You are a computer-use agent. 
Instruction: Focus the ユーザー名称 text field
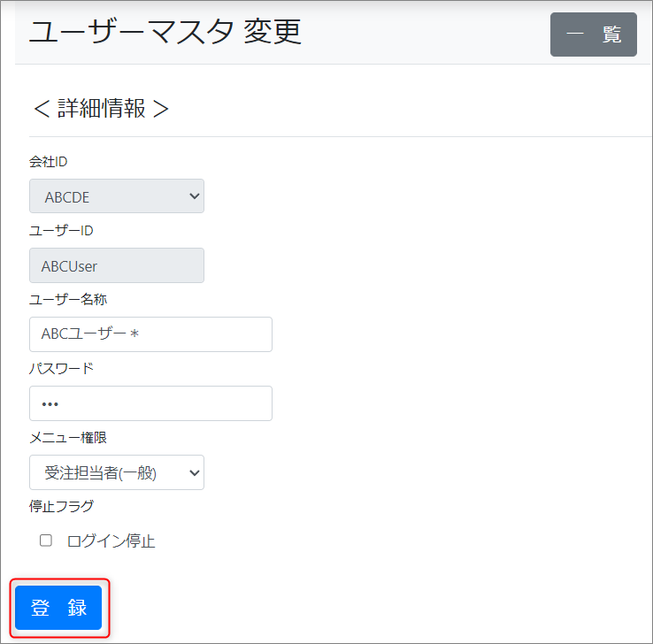pos(150,334)
